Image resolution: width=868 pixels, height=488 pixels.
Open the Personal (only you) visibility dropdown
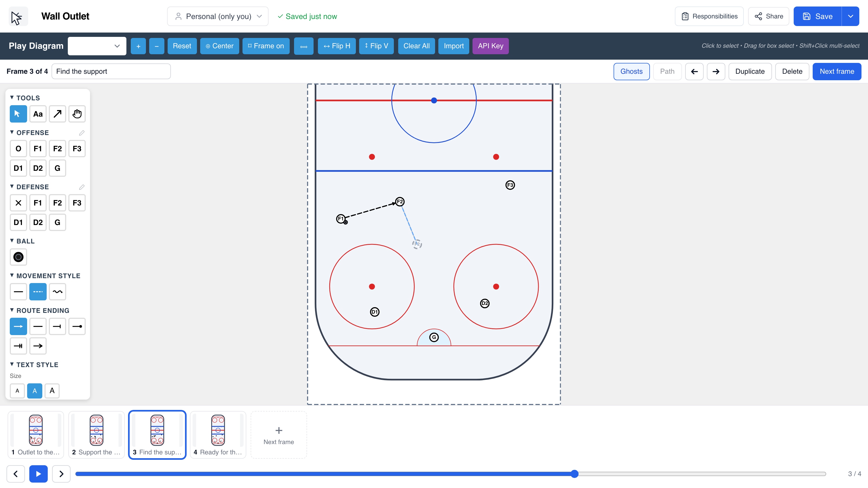[x=218, y=16]
